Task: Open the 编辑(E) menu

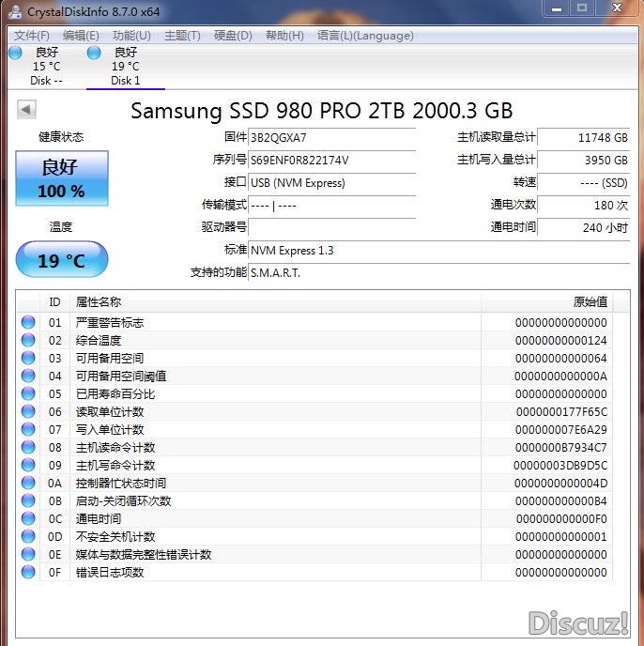Action: [x=81, y=36]
